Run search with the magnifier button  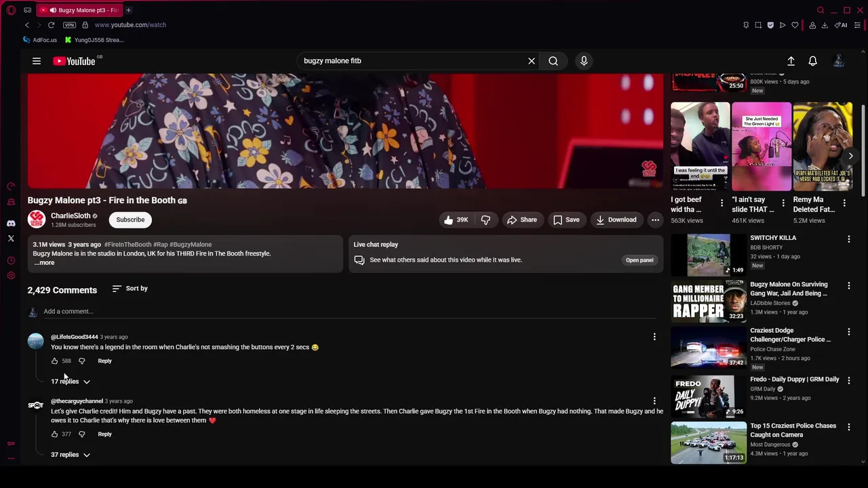(x=553, y=61)
